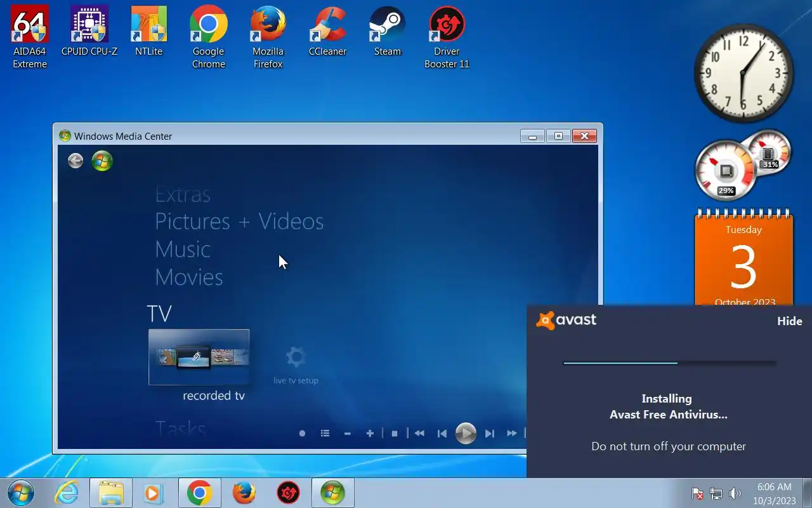Select the Tasks category in Media Center
The width and height of the screenshot is (812, 508).
[181, 428]
